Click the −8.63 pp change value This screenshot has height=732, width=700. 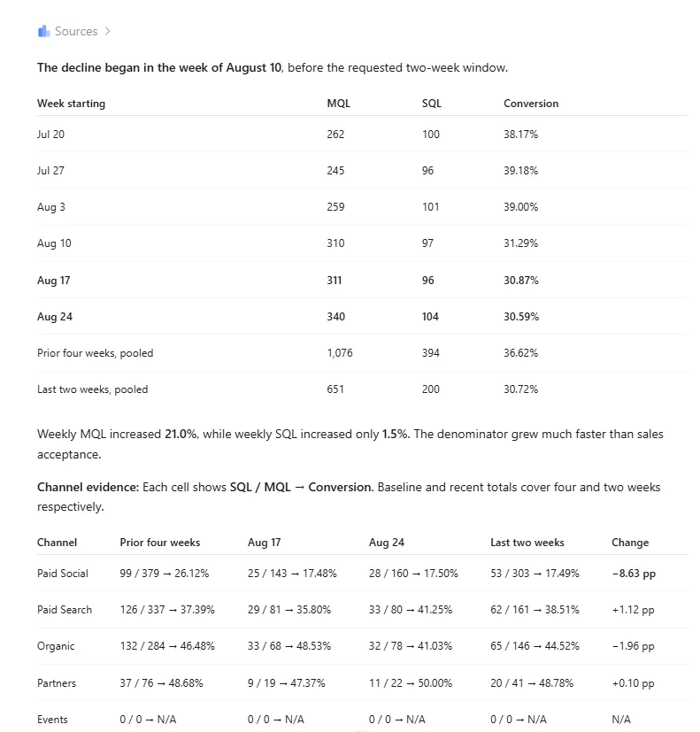coord(634,574)
